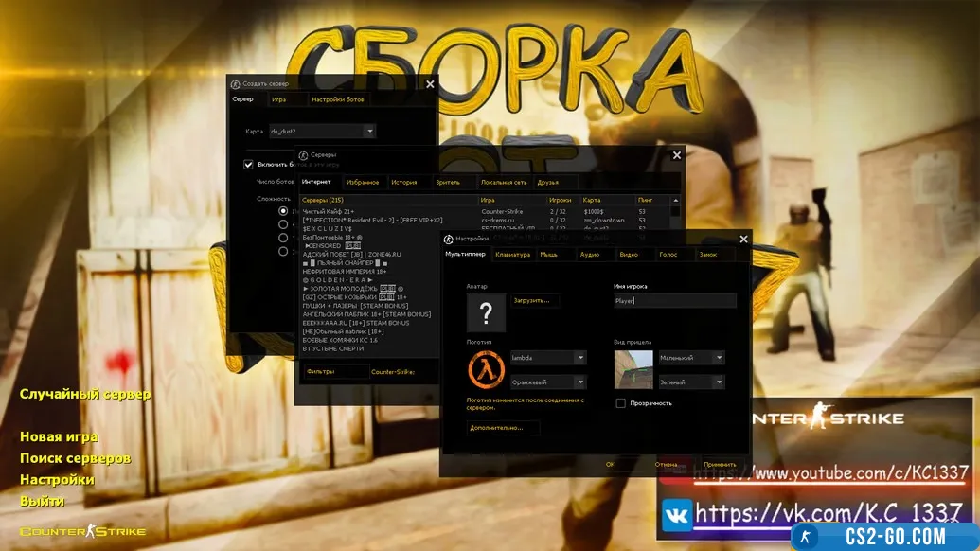Image resolution: width=980 pixels, height=551 pixels.
Task: Open the lambda logo type dropdown
Action: 580,358
